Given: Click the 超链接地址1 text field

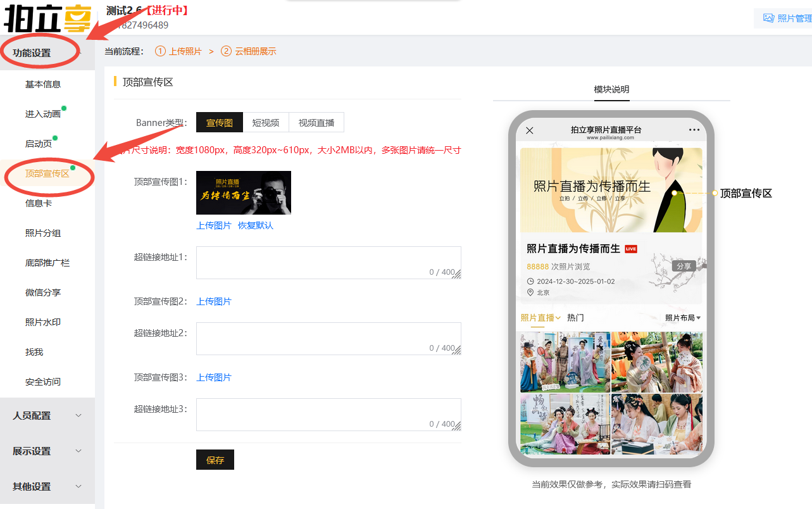Looking at the screenshot, I should pos(328,263).
